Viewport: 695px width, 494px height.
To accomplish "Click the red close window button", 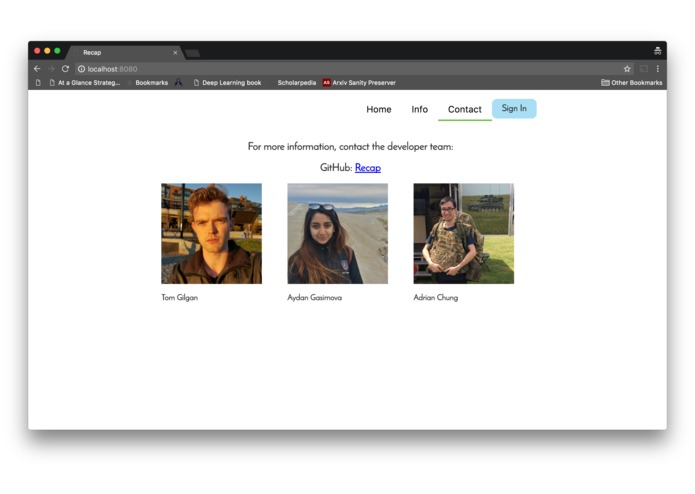I will [x=37, y=51].
